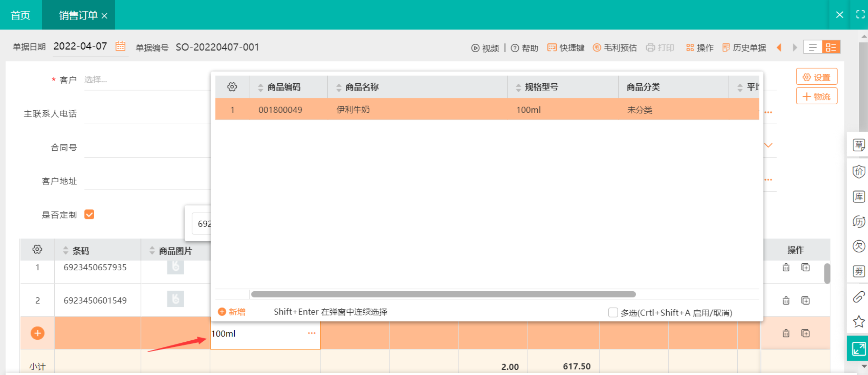Switch to the 首页 tab
The height and width of the screenshot is (375, 868).
pos(20,15)
